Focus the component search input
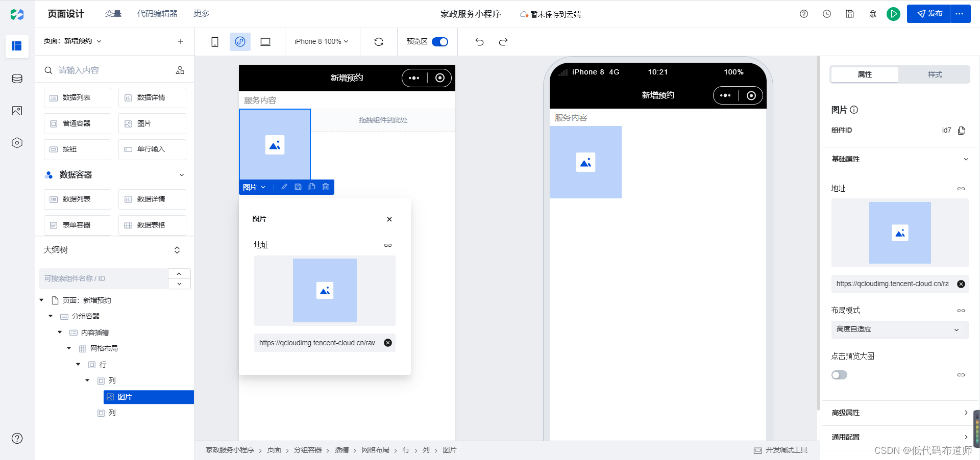 point(114,70)
